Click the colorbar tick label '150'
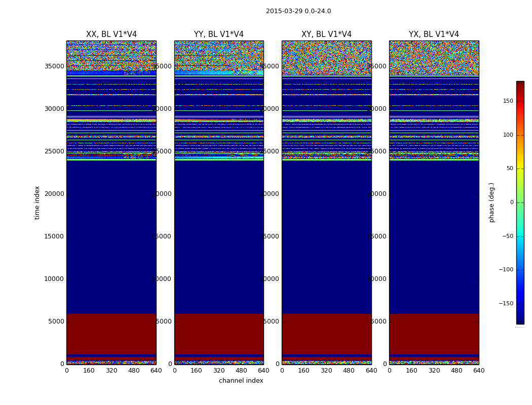532x405 pixels. coord(508,101)
